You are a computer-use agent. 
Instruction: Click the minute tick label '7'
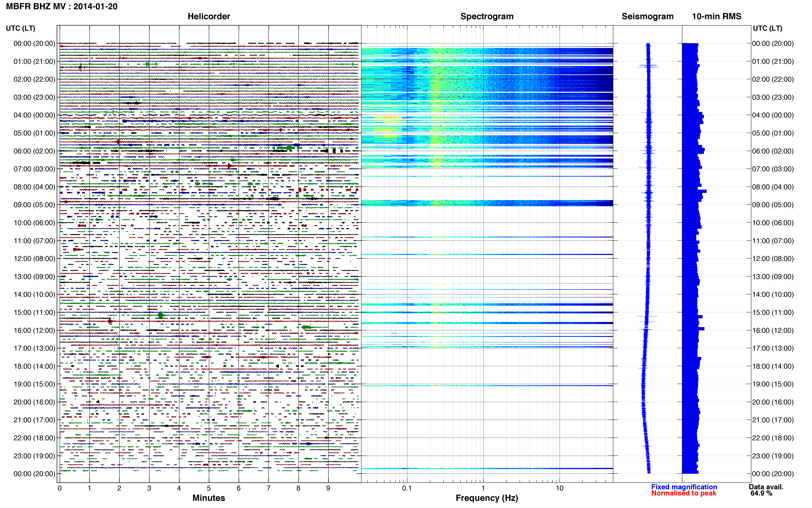point(269,488)
